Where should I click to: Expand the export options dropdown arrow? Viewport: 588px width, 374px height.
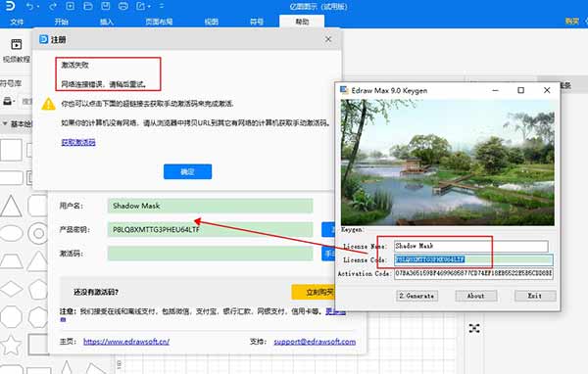click(149, 7)
